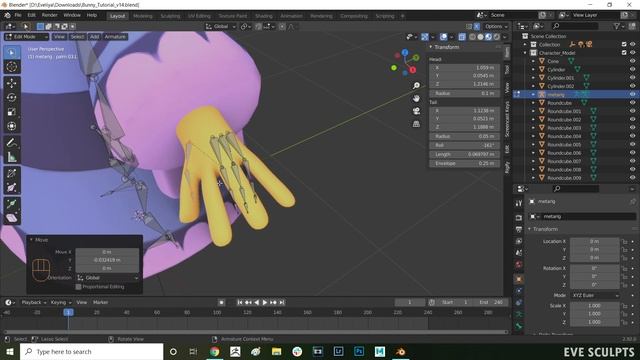
Task: Open the Global transform orientation dropdown
Action: 221,27
